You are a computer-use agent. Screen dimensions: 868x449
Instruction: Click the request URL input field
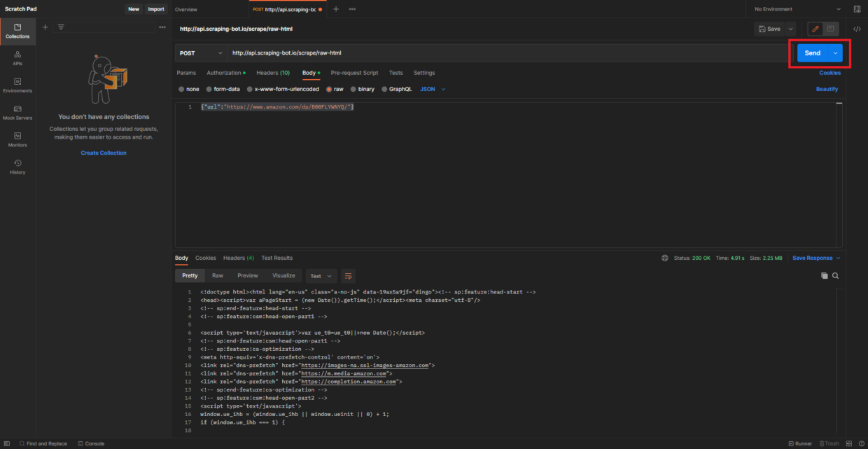tap(504, 53)
